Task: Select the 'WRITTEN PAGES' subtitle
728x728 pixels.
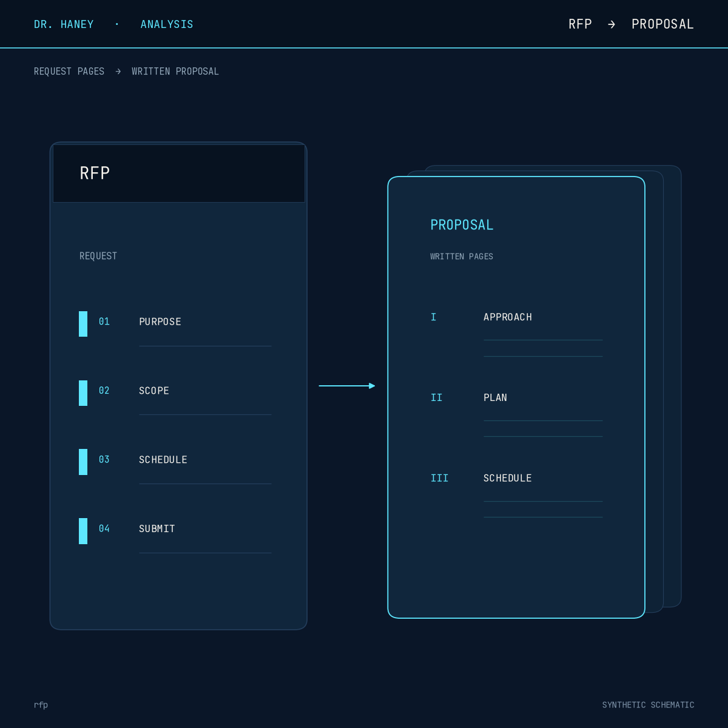Action: pos(462,257)
